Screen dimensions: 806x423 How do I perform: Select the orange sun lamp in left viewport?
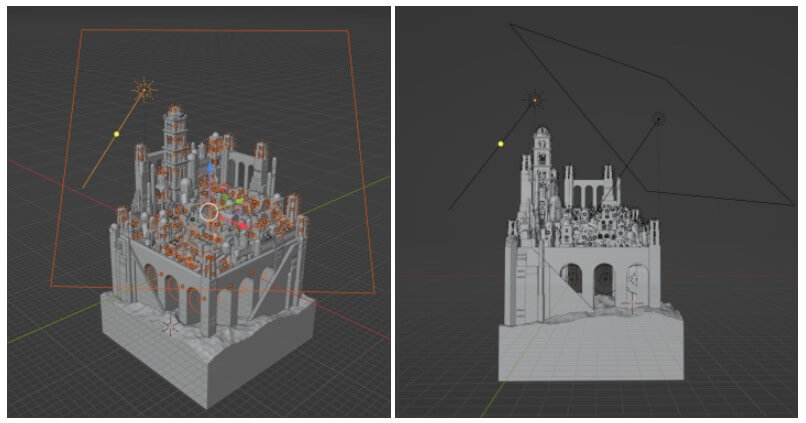pos(144,90)
